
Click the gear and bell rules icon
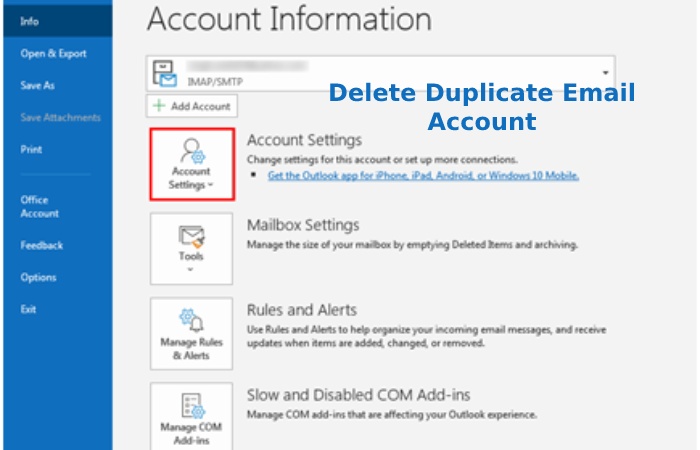click(x=192, y=320)
